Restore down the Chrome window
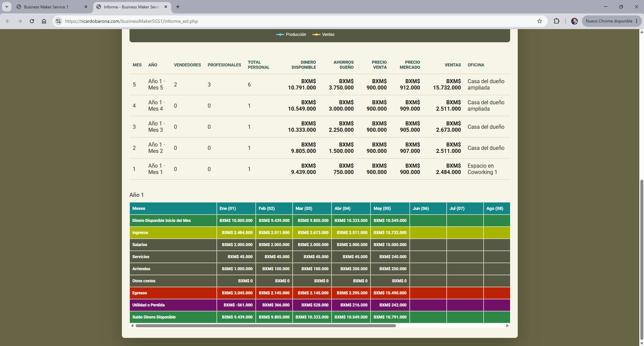 tap(621, 7)
